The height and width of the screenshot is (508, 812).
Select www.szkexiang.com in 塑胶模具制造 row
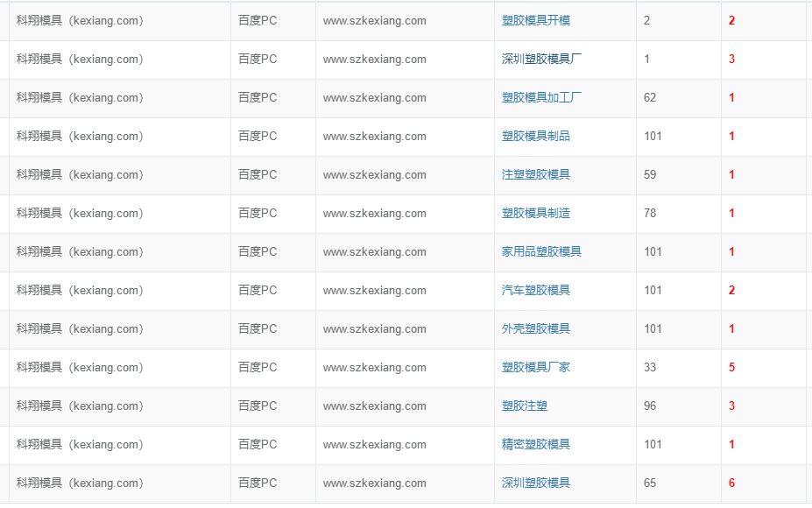[x=374, y=213]
